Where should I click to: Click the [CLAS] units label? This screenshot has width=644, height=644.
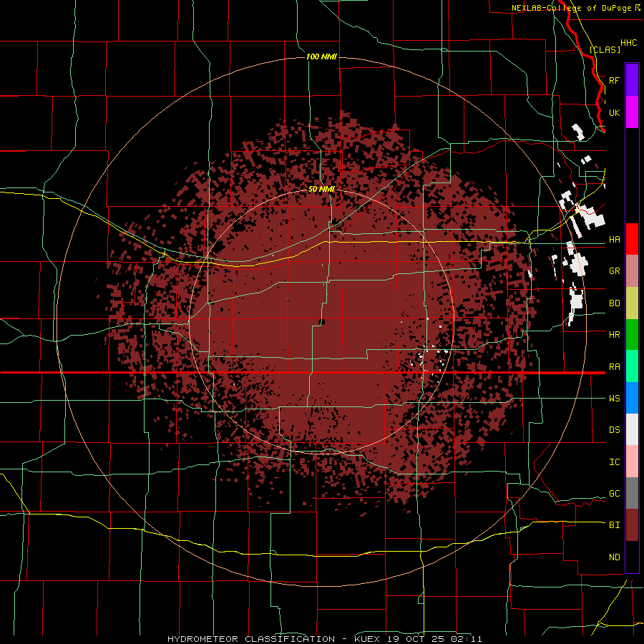(605, 49)
